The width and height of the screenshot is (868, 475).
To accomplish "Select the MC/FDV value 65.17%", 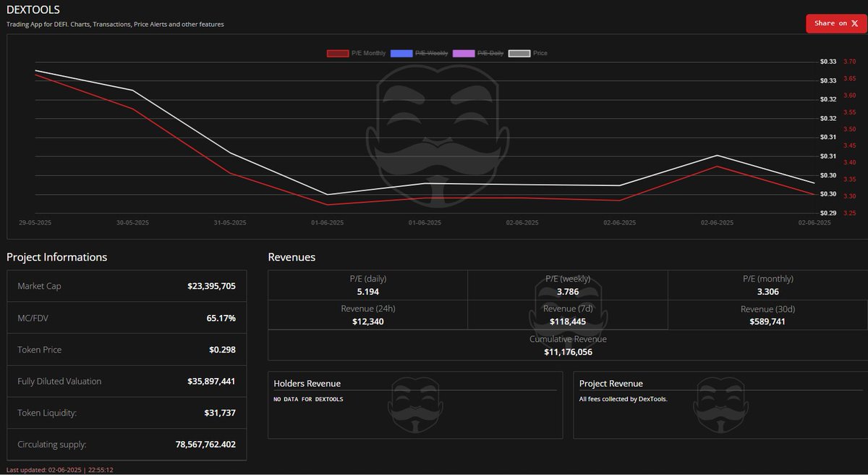I will (x=220, y=318).
